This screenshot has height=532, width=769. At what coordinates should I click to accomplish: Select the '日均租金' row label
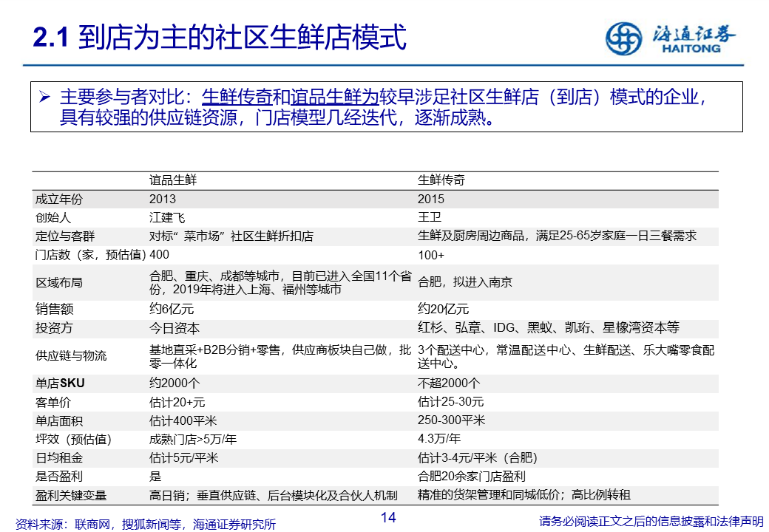(59, 458)
